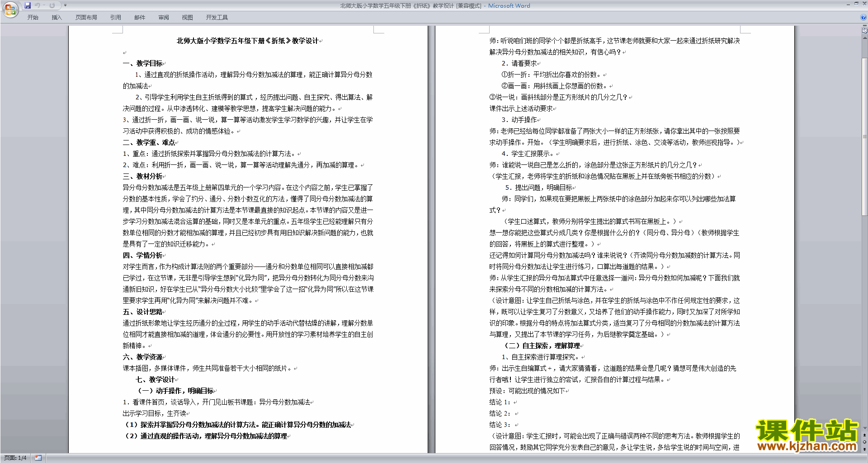Jump to the previous page via double-up arrow

(x=865, y=435)
